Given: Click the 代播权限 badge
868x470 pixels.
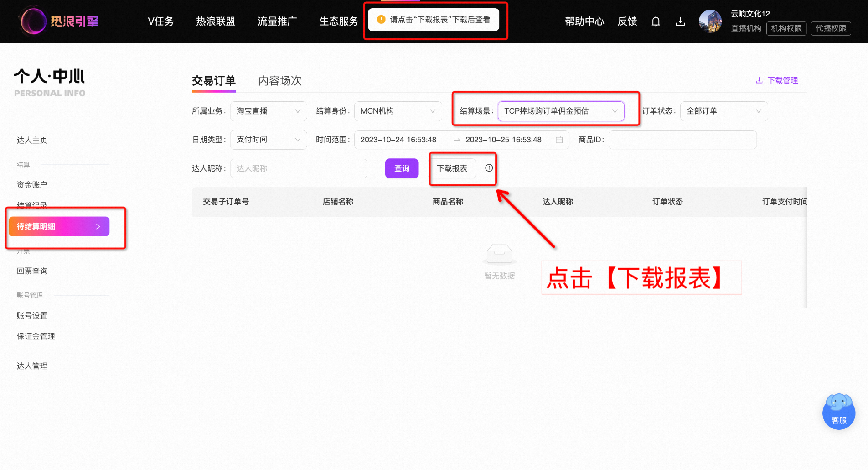Looking at the screenshot, I should click(831, 28).
